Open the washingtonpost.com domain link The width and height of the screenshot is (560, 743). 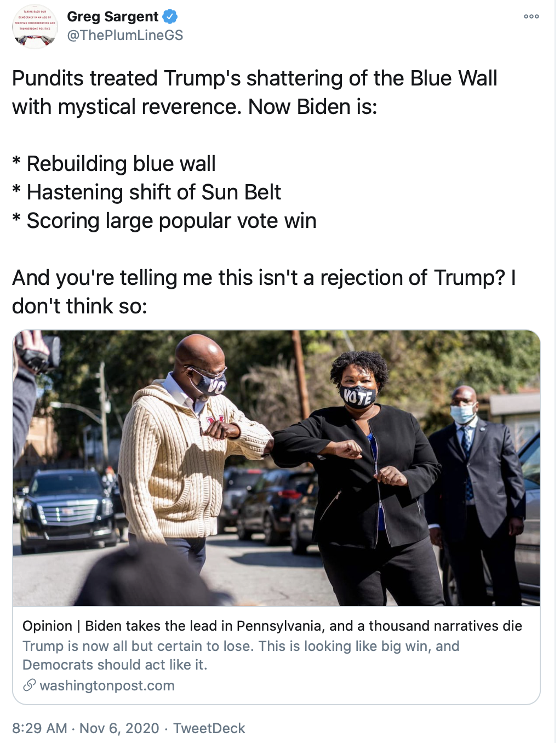pos(107,685)
